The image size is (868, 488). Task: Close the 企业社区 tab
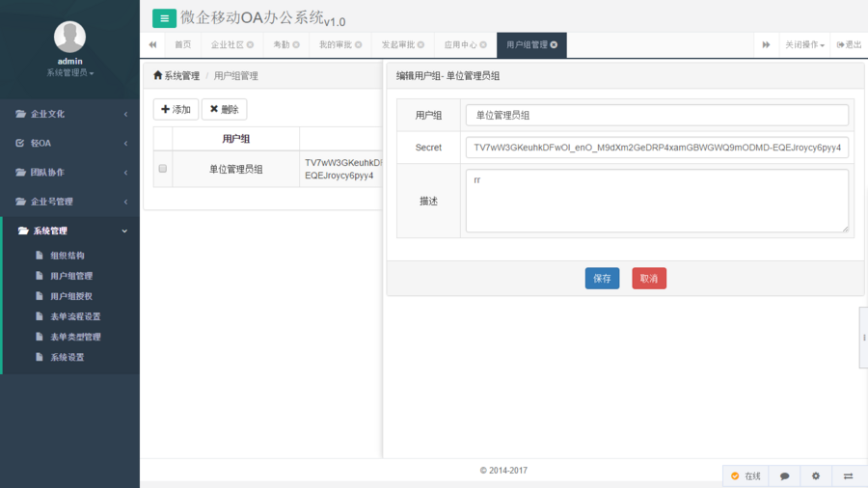coord(250,44)
